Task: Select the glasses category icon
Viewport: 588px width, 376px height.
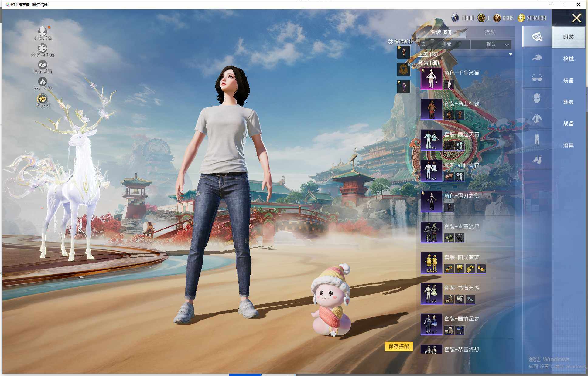Action: 537,78
